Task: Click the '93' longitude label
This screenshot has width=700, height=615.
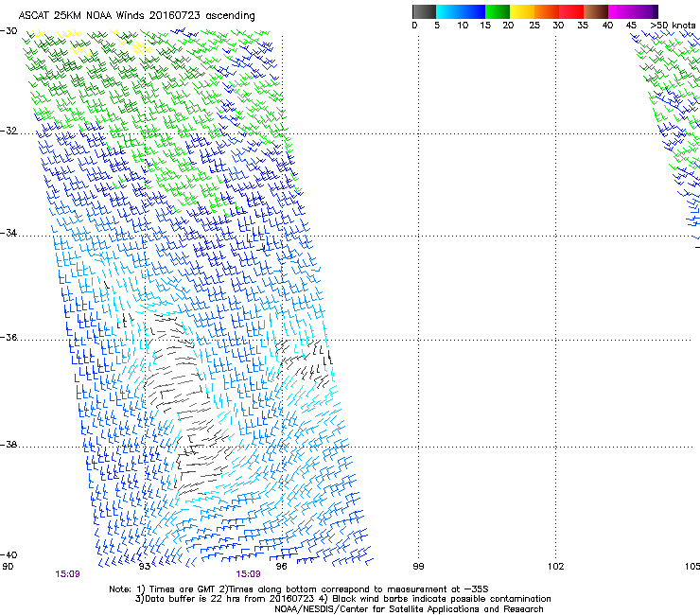Action: [144, 567]
